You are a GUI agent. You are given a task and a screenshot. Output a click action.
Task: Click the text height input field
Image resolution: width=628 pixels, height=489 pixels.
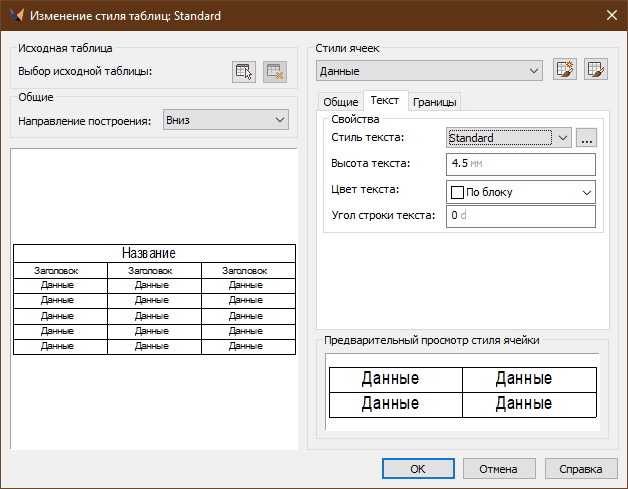(x=520, y=164)
